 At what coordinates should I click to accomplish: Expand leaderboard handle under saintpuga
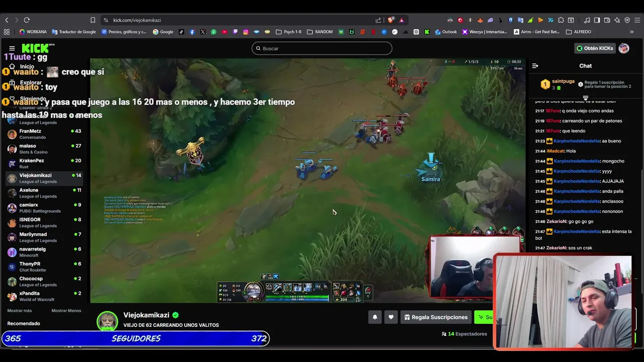click(x=586, y=98)
